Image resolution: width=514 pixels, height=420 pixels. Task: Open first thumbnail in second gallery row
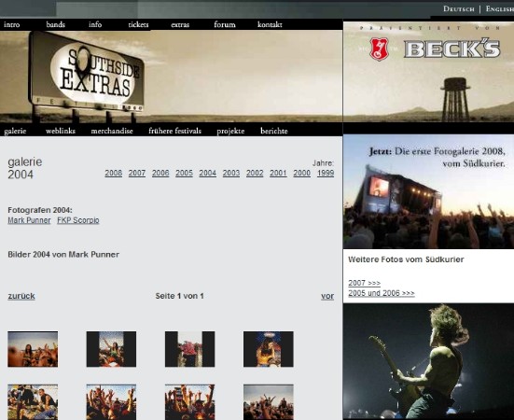[x=33, y=402]
